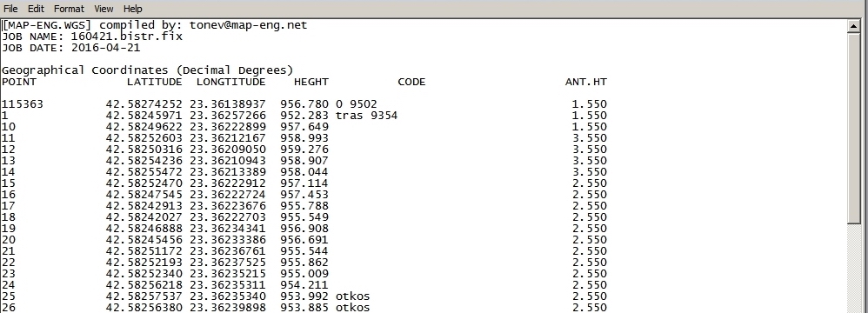Click the vertical scrollbar thumb

tap(853, 129)
